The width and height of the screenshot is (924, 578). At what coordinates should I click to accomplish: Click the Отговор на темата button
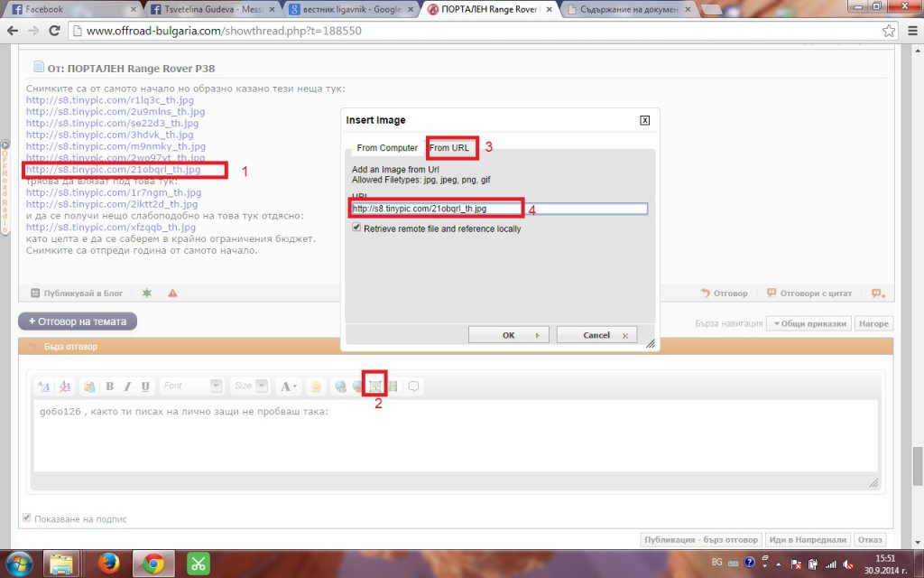pyautogui.click(x=78, y=322)
